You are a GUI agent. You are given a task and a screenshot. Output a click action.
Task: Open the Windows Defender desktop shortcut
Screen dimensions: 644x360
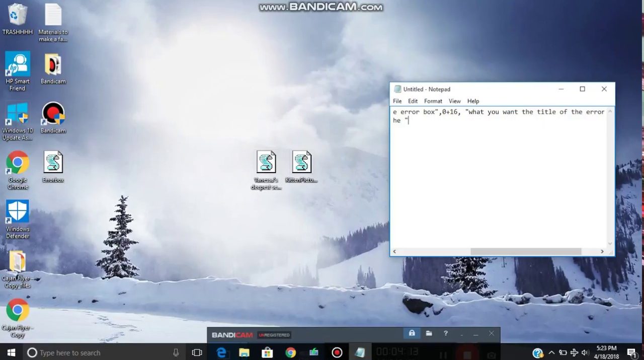pos(18,212)
